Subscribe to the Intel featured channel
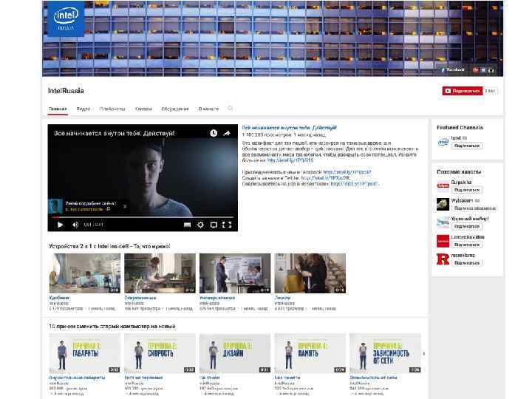Image resolution: width=532 pixels, height=399 pixels. pyautogui.click(x=467, y=146)
